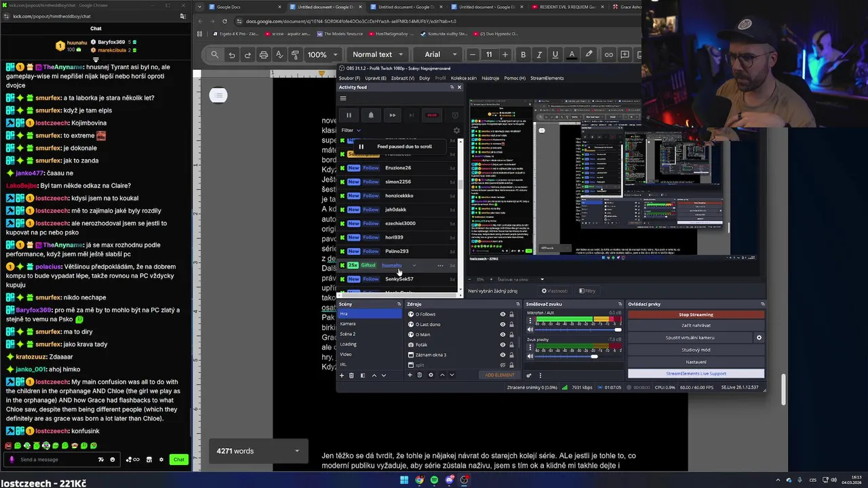Screen dimensions: 868x488
Task: Click the Začít nahrávat button
Action: [696, 325]
